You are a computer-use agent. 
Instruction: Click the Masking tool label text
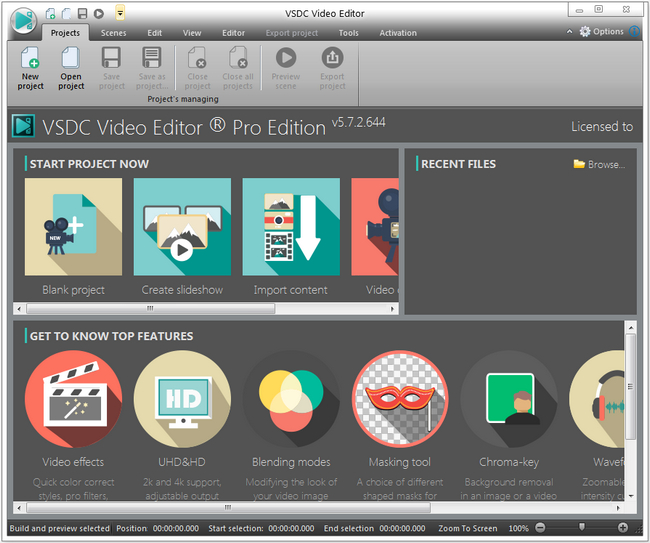(400, 462)
